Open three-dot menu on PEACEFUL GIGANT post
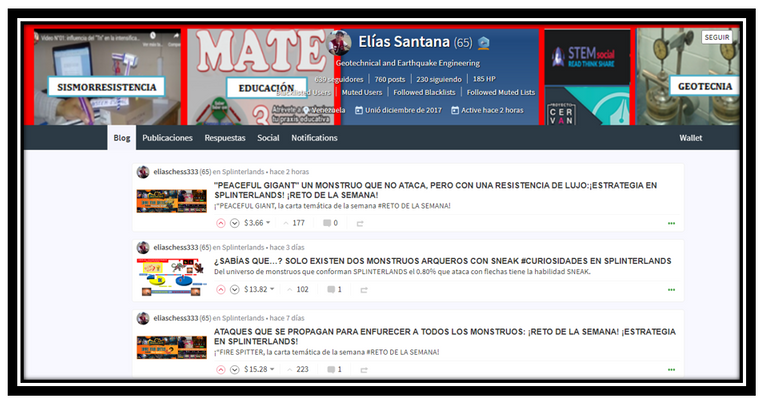 click(x=672, y=223)
